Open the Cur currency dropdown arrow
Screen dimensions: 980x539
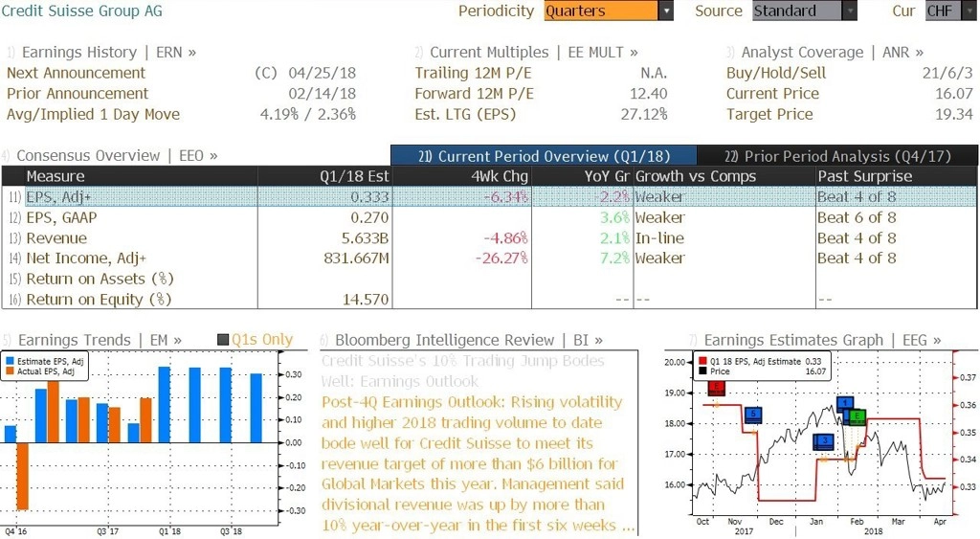tap(970, 11)
